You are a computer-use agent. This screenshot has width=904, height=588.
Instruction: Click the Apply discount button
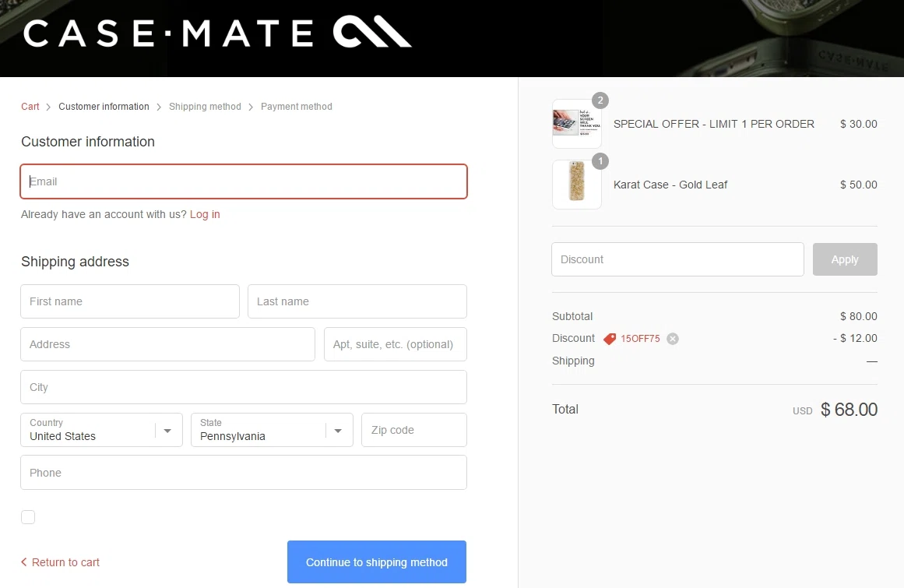[845, 259]
